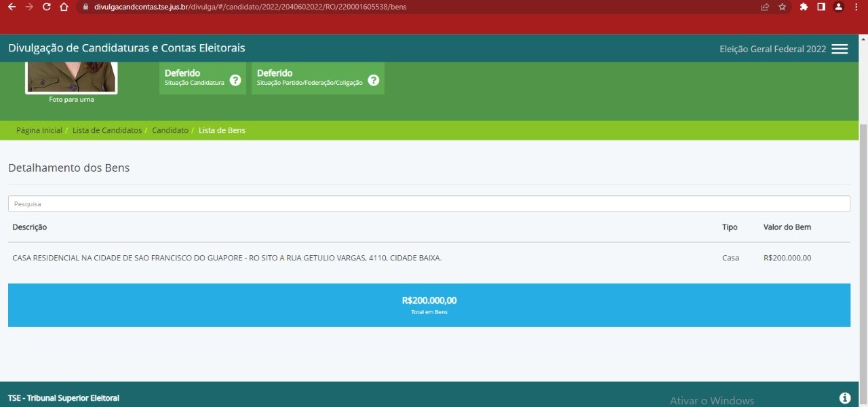Screen dimensions: 868x407
Task: Go to Página Inicial breadcrumb
Action: pos(39,130)
